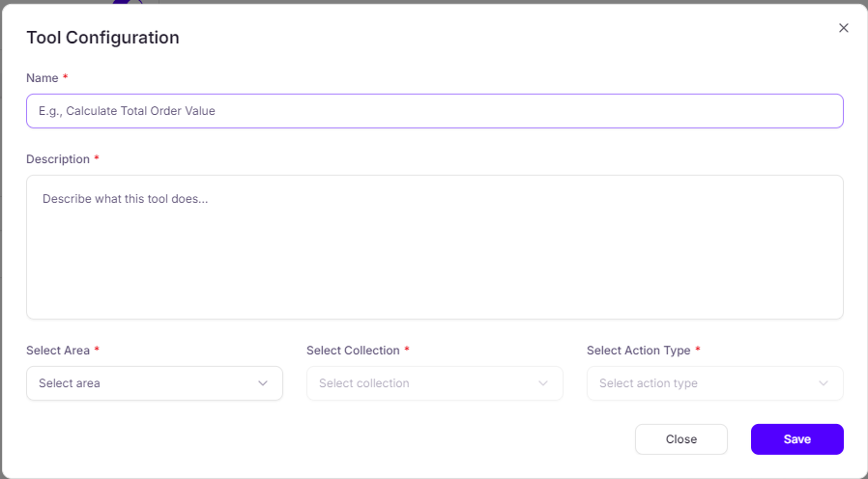868x479 pixels.
Task: Click the chevron in Select Area box
Action: pos(263,383)
